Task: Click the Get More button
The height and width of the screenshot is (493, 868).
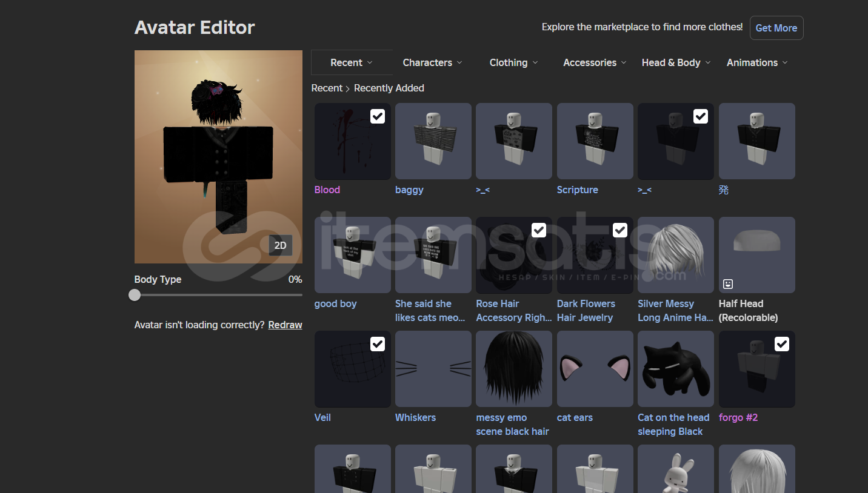Action: (x=776, y=28)
